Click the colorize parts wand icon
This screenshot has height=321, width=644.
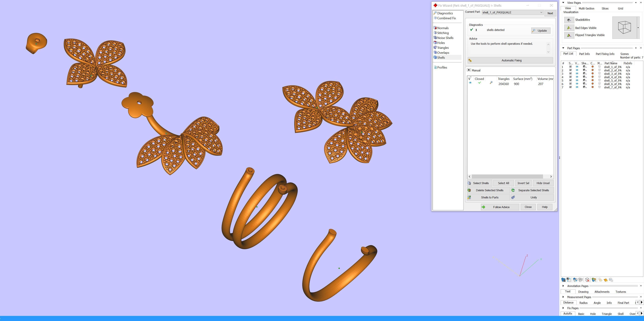click(594, 280)
